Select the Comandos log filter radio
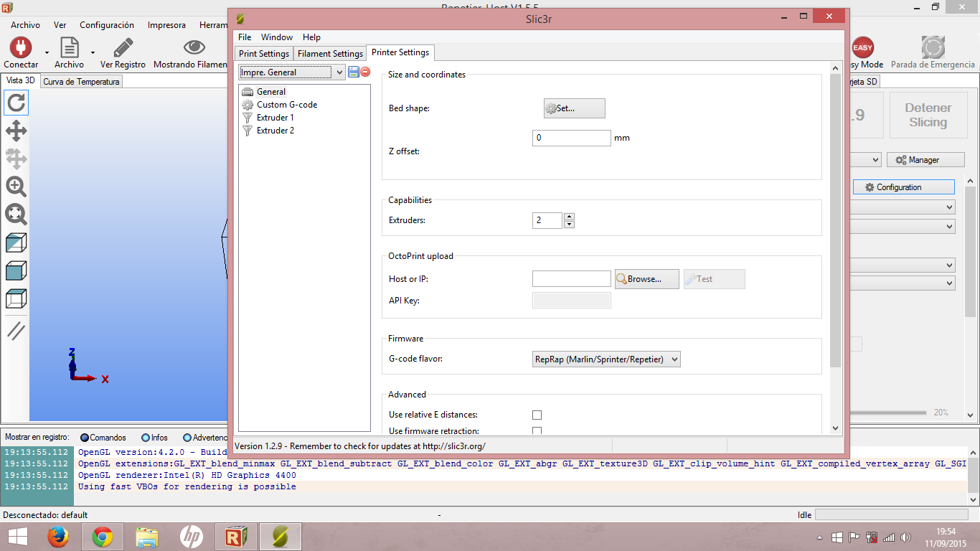This screenshot has width=980, height=551. (x=85, y=438)
